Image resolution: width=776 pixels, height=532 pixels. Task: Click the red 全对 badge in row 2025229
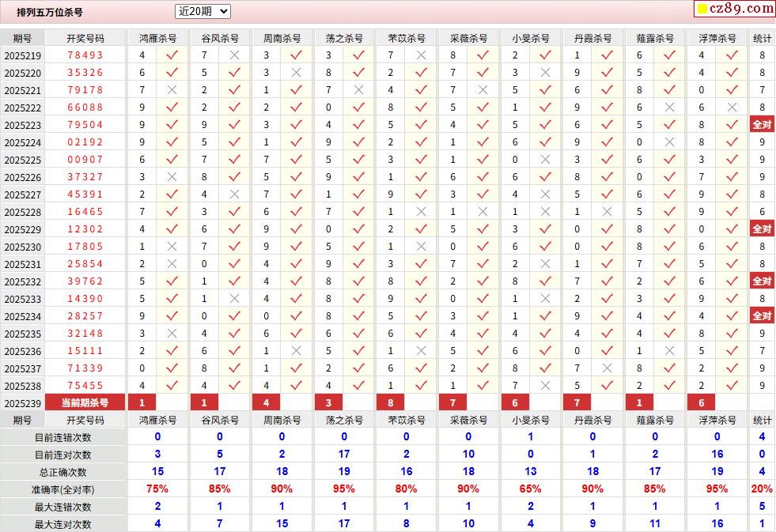[x=762, y=229]
